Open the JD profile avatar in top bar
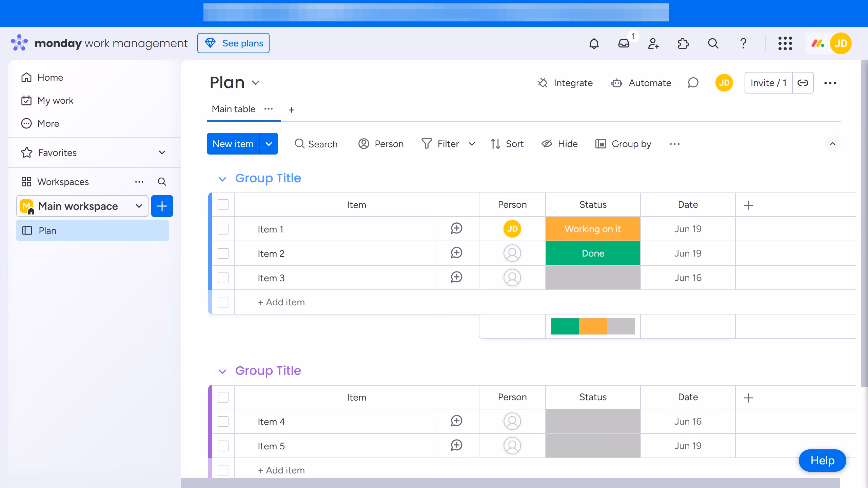This screenshot has height=488, width=868. coord(841,43)
